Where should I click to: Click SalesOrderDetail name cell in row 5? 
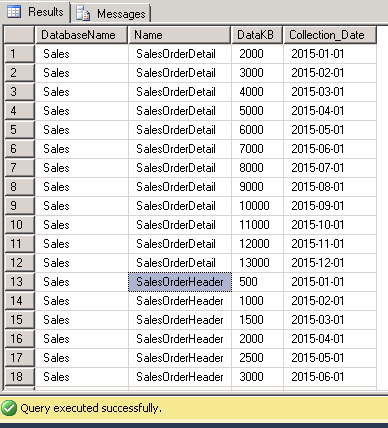(179, 130)
